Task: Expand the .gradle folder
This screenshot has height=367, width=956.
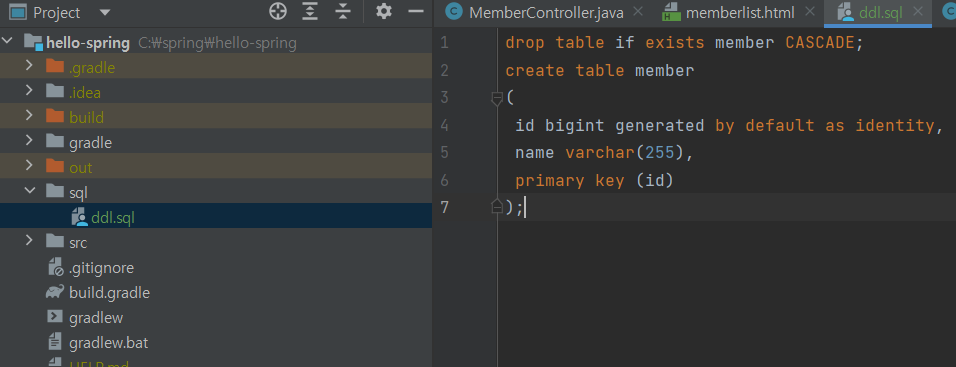Action: pos(29,66)
